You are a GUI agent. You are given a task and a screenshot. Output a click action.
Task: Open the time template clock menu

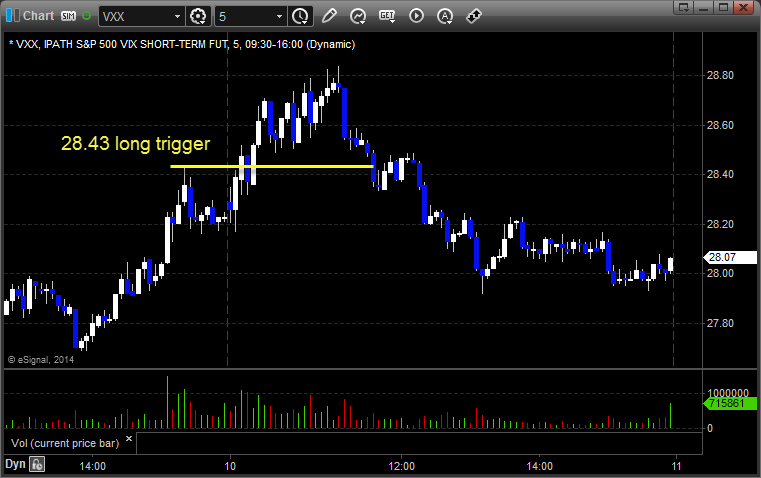point(300,16)
